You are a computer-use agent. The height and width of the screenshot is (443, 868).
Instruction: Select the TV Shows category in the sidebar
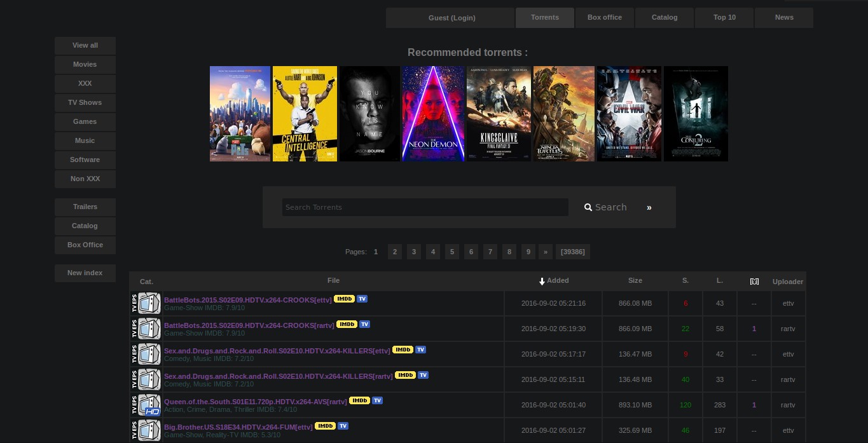pyautogui.click(x=85, y=102)
